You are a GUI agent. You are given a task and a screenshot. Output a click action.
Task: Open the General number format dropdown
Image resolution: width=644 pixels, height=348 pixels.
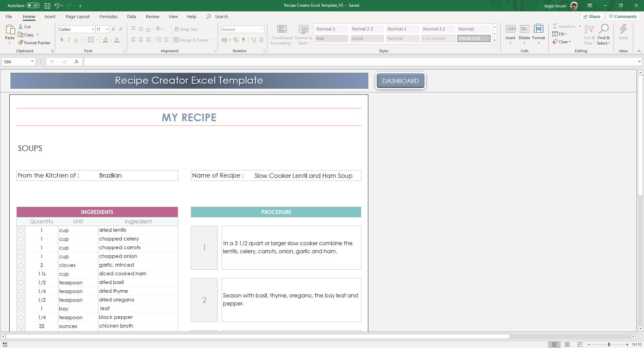click(x=262, y=29)
